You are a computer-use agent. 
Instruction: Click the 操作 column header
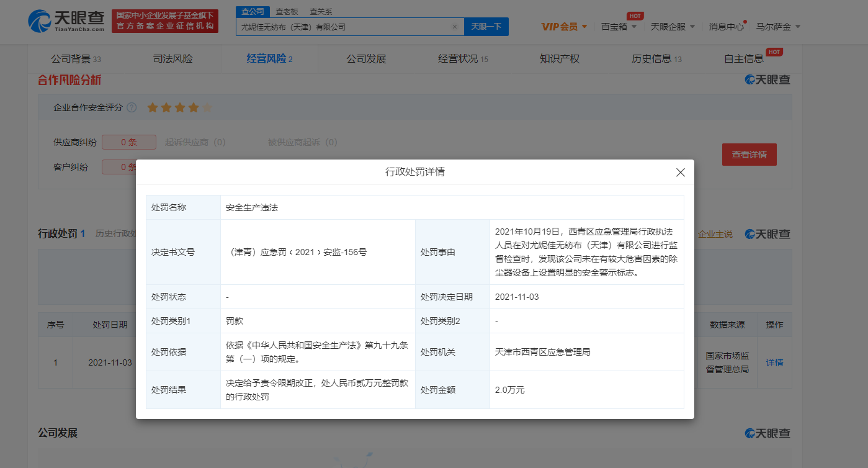[x=774, y=325]
